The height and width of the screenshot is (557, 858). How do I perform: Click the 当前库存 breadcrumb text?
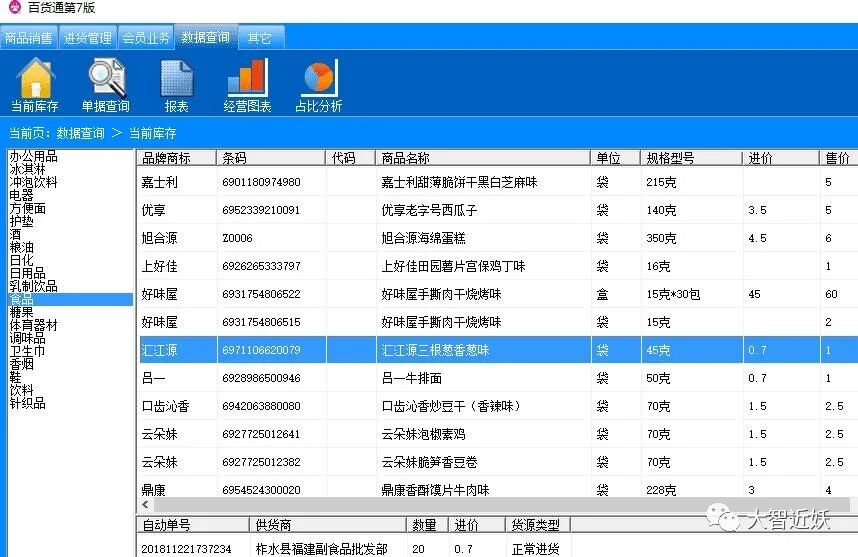tap(153, 133)
